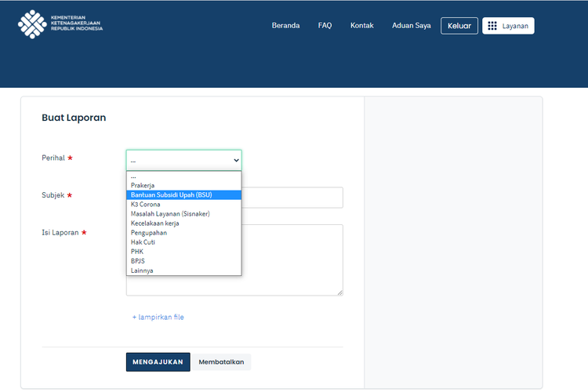Pick Lainnya at bottom of list
This screenshot has width=588, height=392.
tap(142, 270)
